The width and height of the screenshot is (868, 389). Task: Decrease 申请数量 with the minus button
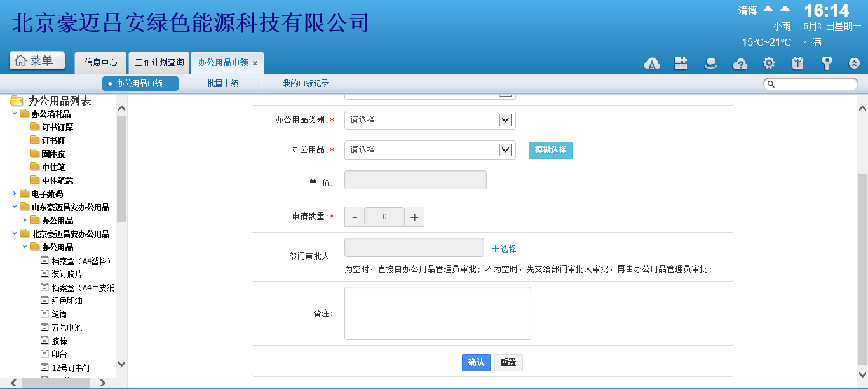pos(355,217)
